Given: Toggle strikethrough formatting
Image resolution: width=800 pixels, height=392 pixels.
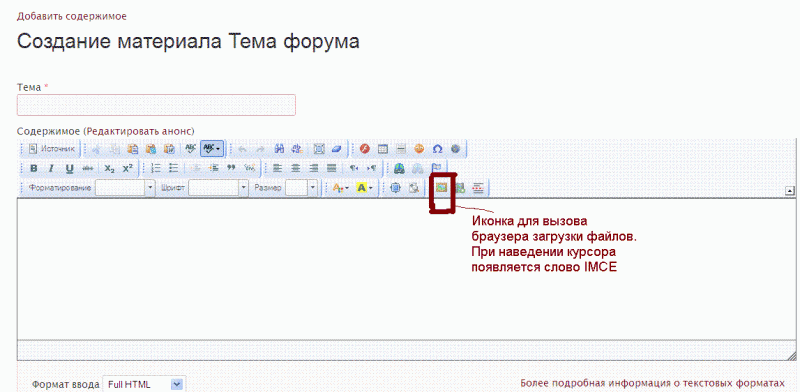Looking at the screenshot, I should click(88, 168).
